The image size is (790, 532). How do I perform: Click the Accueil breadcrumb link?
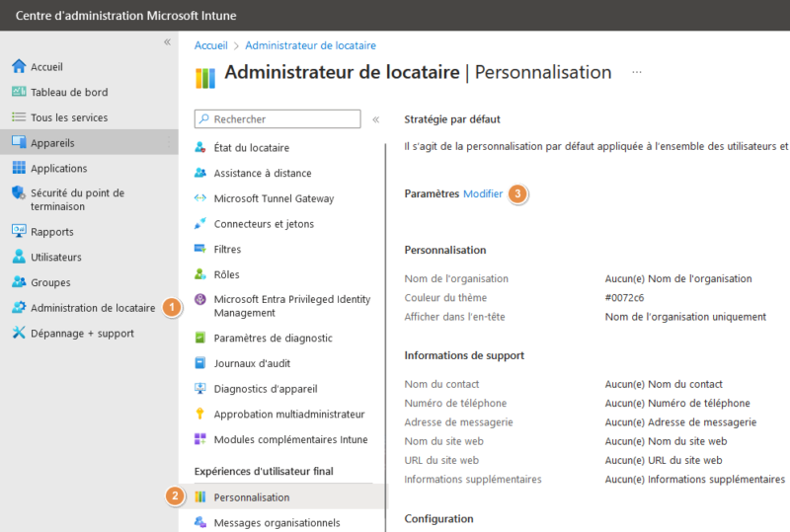click(211, 45)
